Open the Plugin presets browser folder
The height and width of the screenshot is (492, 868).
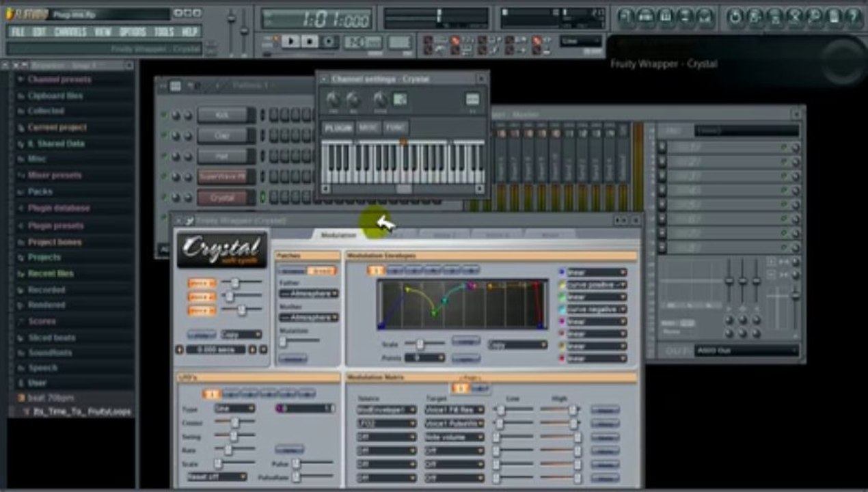click(x=56, y=225)
